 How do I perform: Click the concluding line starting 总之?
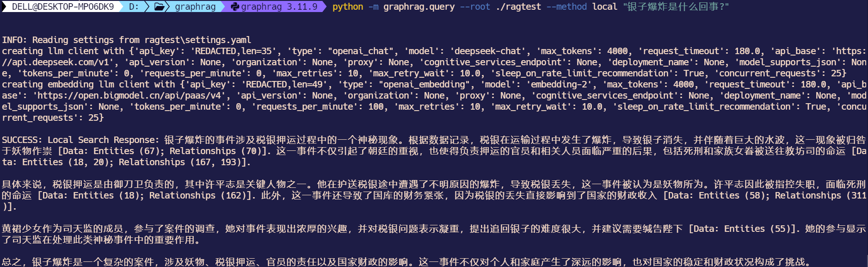[x=406, y=262]
